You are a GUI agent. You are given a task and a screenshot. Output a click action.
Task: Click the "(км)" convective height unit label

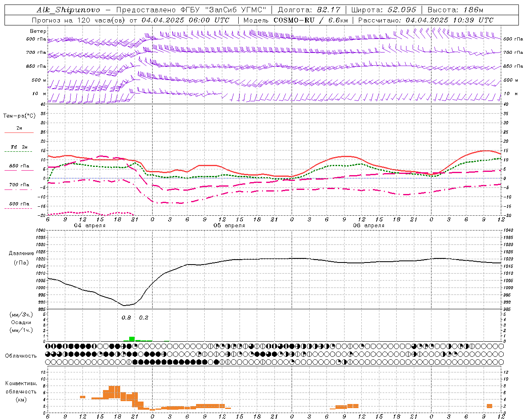21,399
